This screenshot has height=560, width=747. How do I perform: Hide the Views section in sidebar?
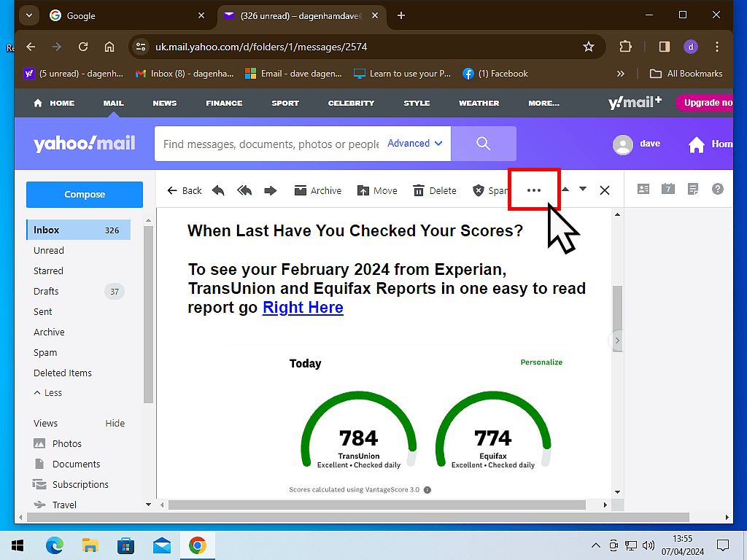(x=115, y=423)
